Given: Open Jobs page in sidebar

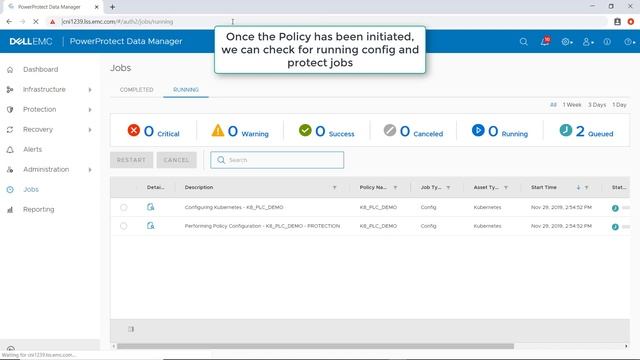Looking at the screenshot, I should point(31,189).
